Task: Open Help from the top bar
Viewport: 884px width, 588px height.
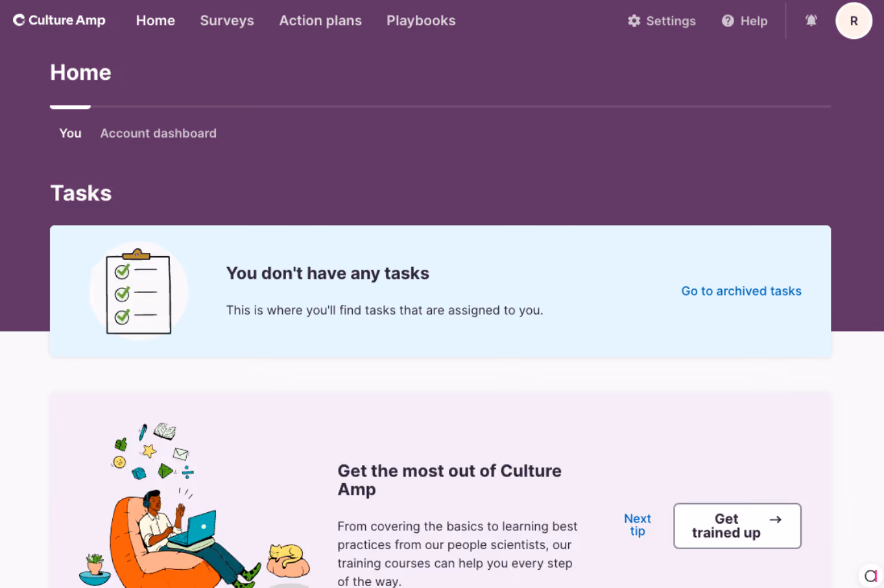Action: pos(745,21)
